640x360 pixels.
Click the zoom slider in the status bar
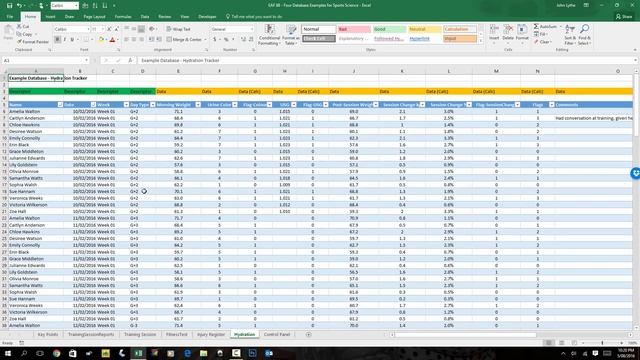pos(602,343)
